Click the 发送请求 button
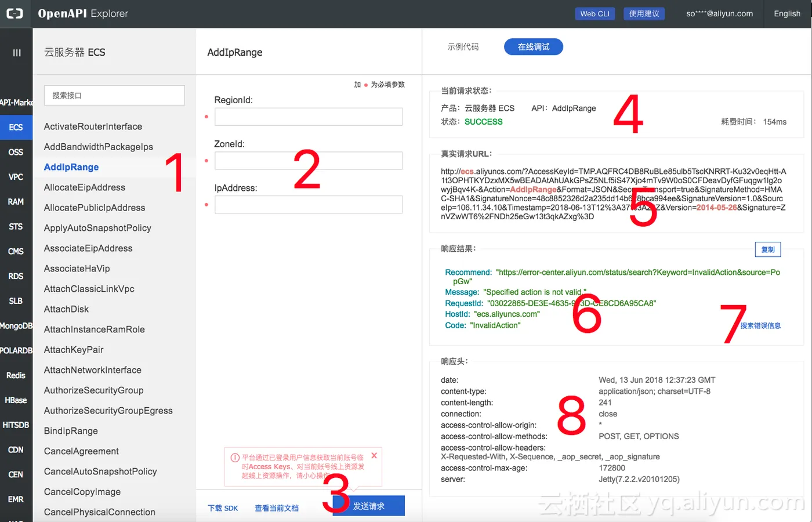Image resolution: width=812 pixels, height=522 pixels. click(x=368, y=505)
